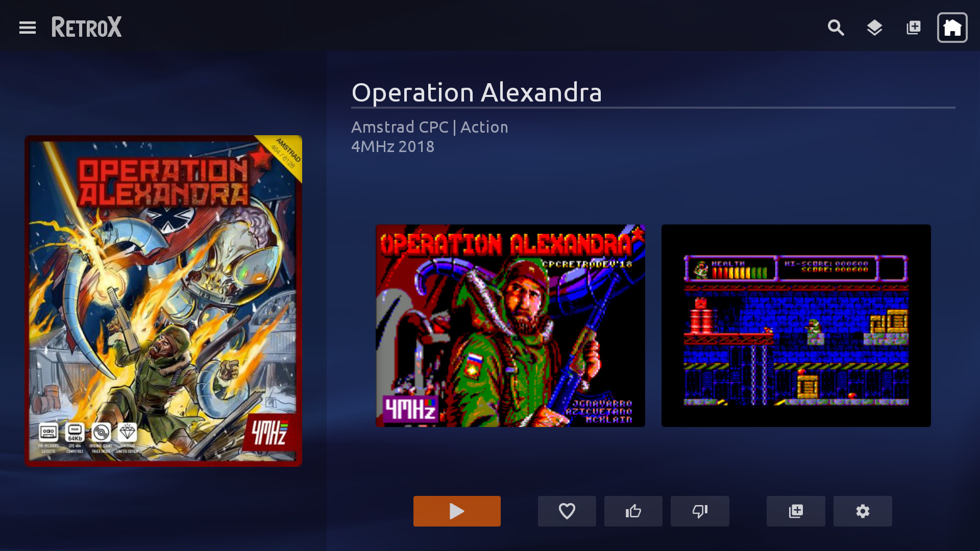Click the Amstrad CPC | Action label
The width and height of the screenshot is (980, 551).
point(430,127)
